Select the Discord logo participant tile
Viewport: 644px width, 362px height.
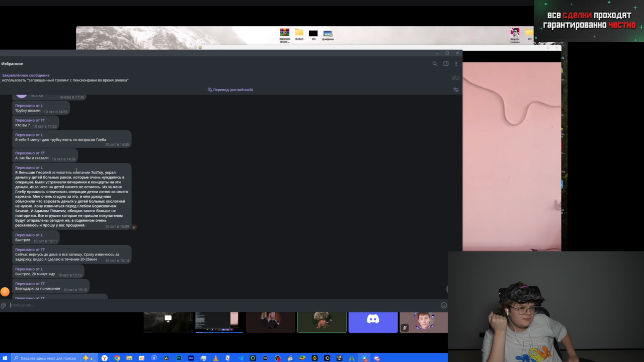[x=373, y=322]
